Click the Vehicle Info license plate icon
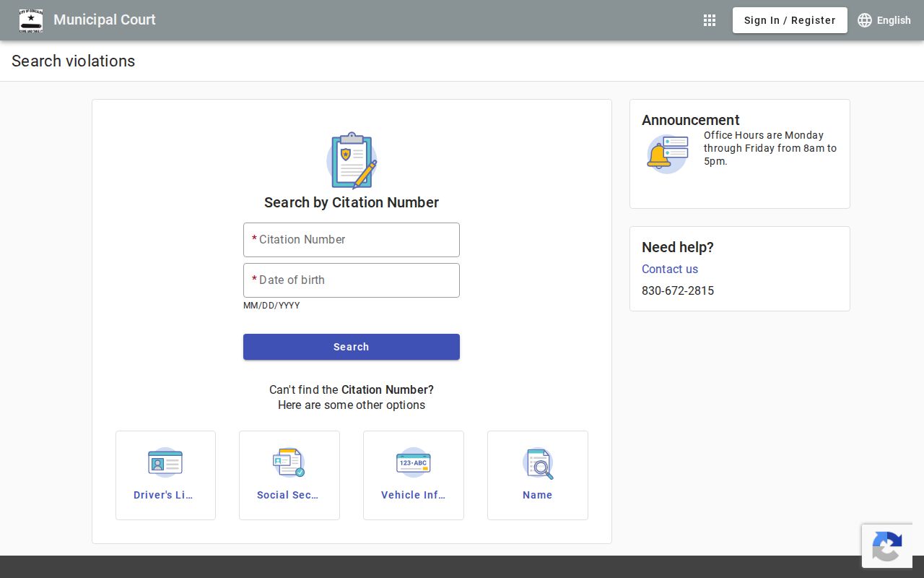 click(x=414, y=462)
